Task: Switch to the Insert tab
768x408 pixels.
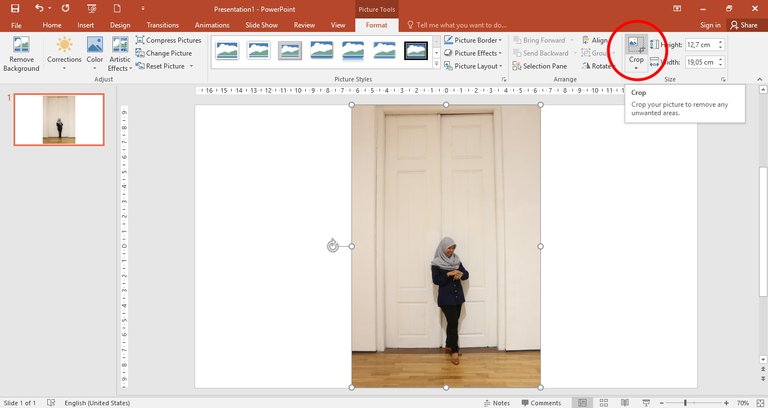Action: click(85, 25)
